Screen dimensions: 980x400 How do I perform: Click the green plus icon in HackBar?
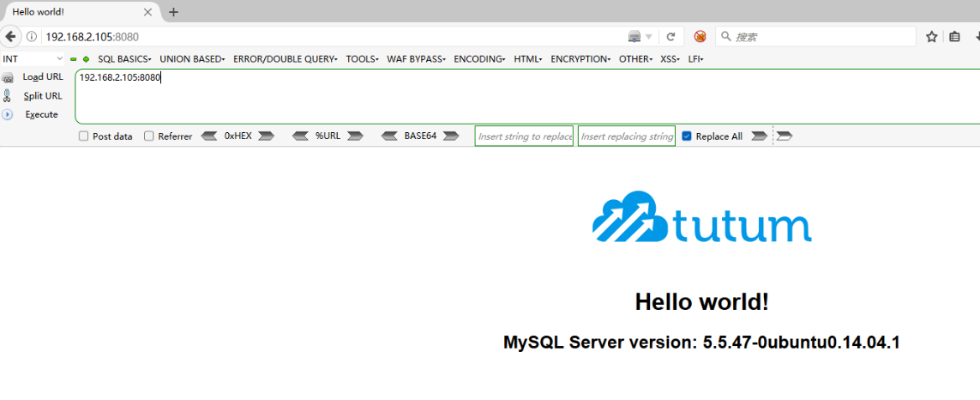pos(87,59)
